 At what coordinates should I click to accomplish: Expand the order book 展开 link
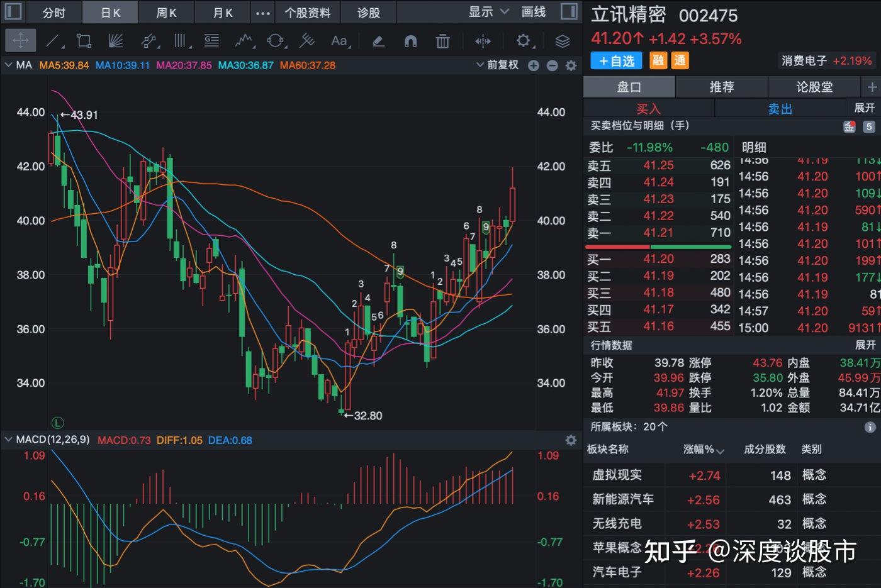(x=865, y=108)
